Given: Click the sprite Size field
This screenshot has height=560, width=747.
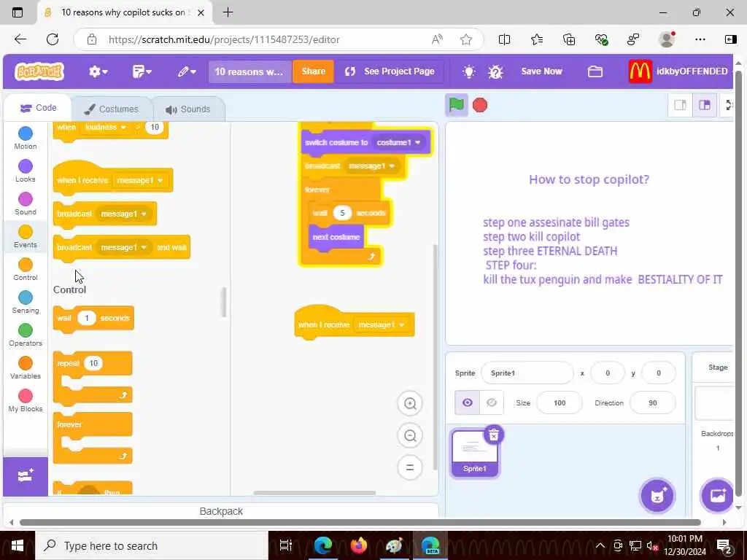Looking at the screenshot, I should coord(560,402).
